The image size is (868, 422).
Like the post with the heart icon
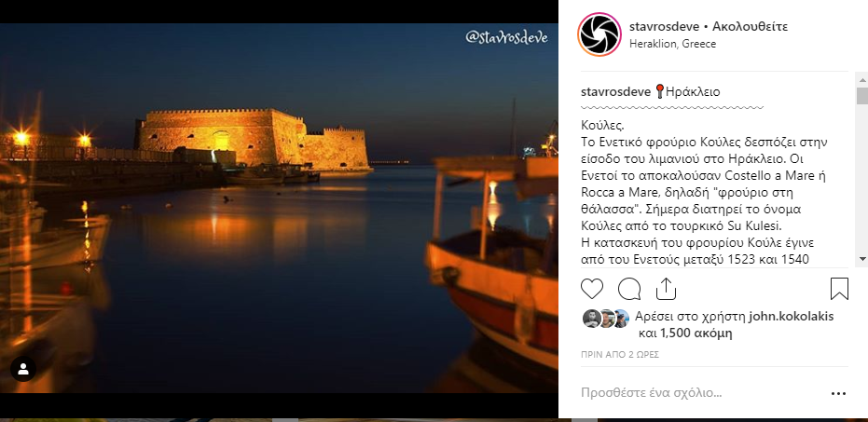592,289
